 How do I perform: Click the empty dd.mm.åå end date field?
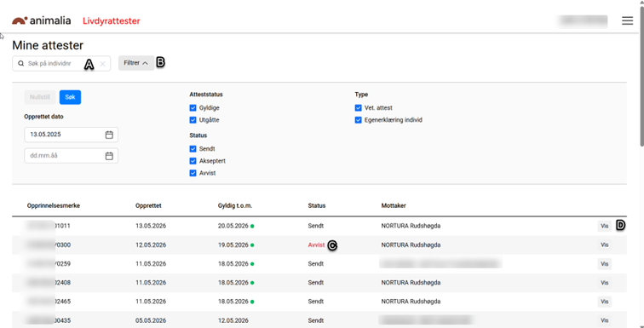click(71, 156)
